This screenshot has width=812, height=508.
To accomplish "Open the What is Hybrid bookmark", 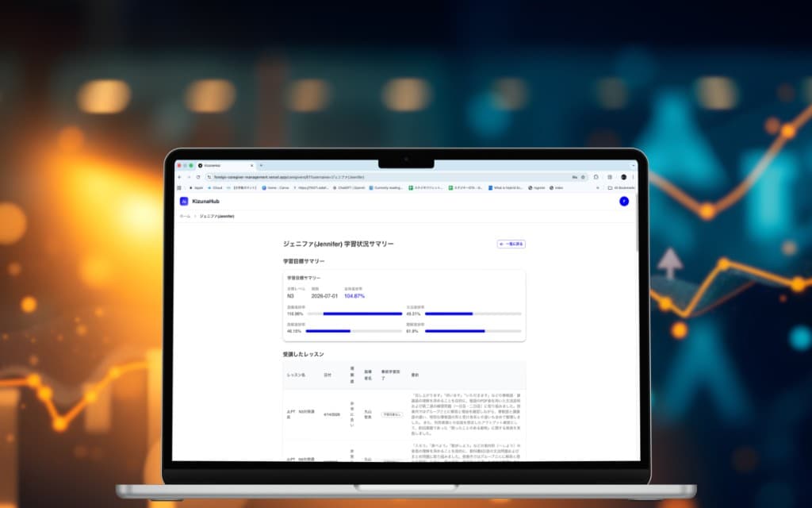I will click(x=506, y=187).
